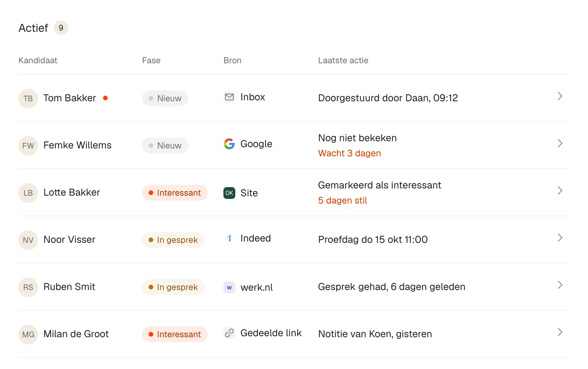Screen dimensions: 588x369
Task: Click the Indeed logo icon
Action: point(229,238)
